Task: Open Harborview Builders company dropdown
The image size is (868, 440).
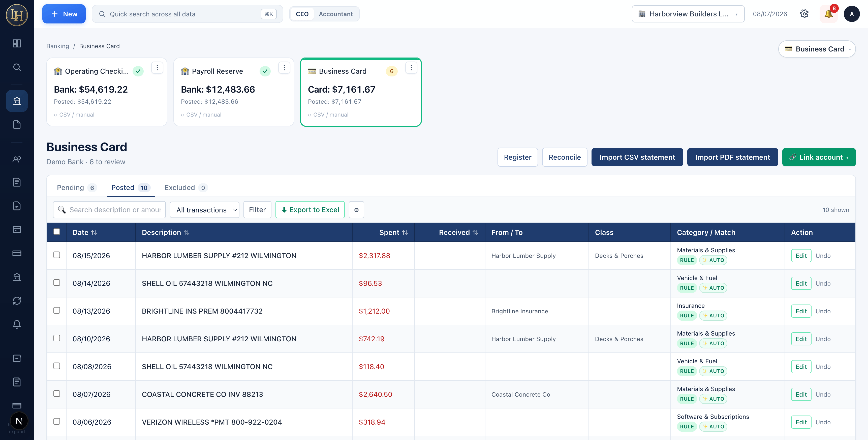Action: tap(688, 14)
